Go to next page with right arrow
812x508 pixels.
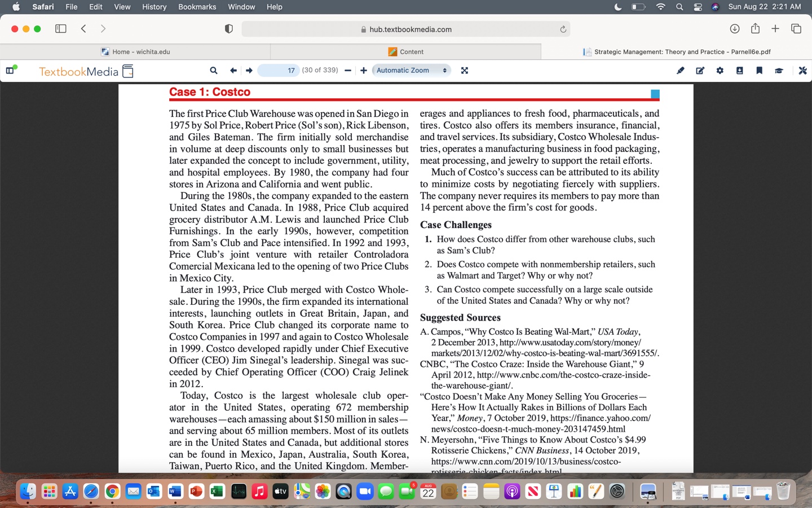pos(249,71)
